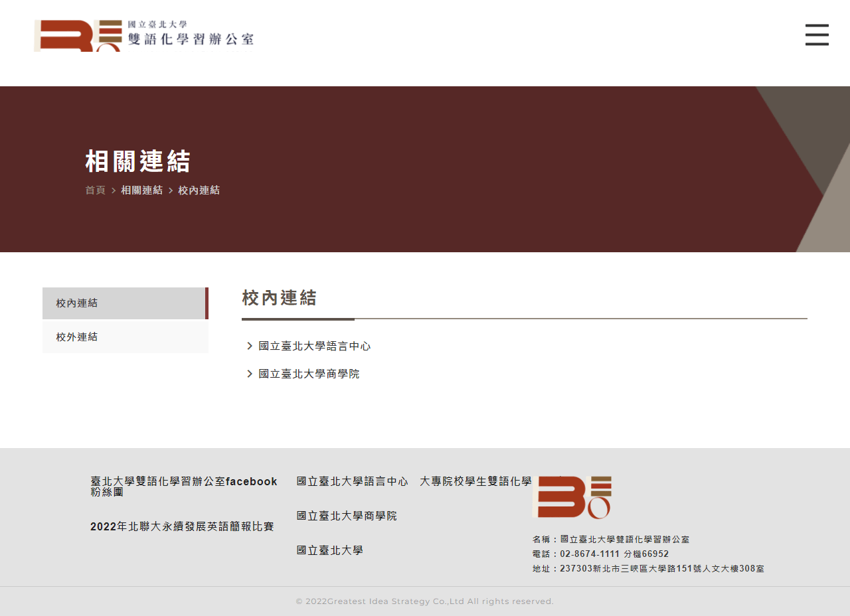Click the 雙語化學習辦公室 header logo
Image resolution: width=850 pixels, height=616 pixels.
[144, 36]
